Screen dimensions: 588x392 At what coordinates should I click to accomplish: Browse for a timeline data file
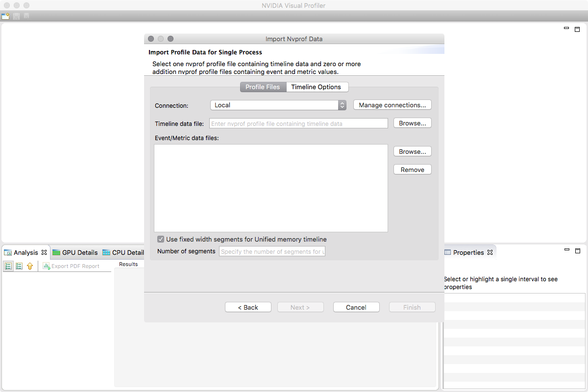pyautogui.click(x=412, y=123)
